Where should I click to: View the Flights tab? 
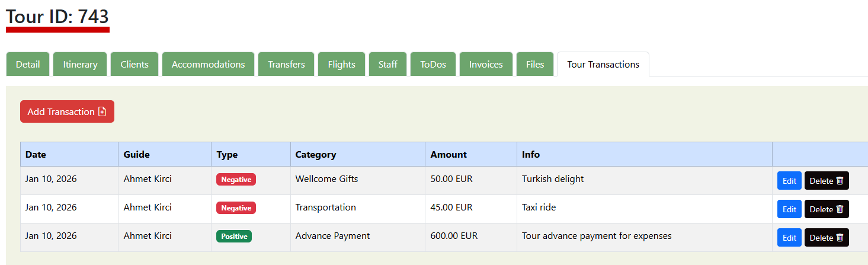(x=341, y=64)
